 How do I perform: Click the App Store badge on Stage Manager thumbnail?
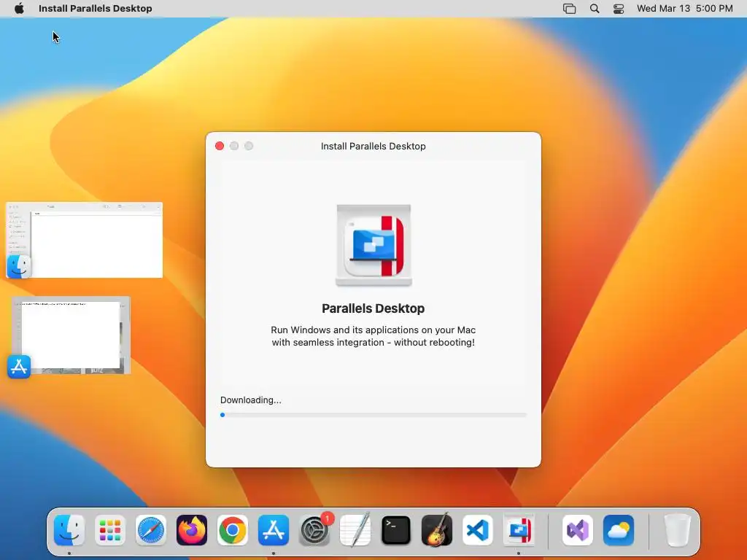(19, 367)
